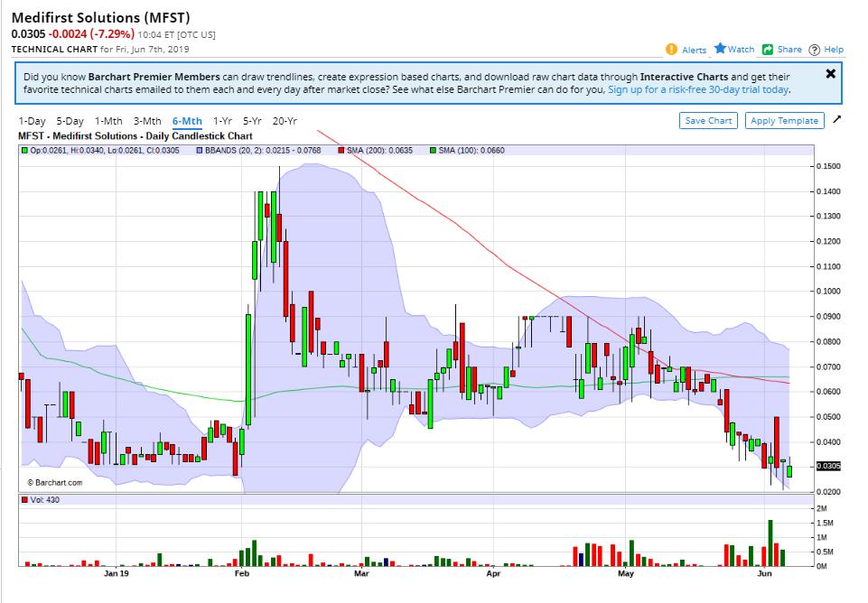Click the -0.0024 (-7.29%) price change
The width and height of the screenshot is (868, 603).
coord(91,34)
